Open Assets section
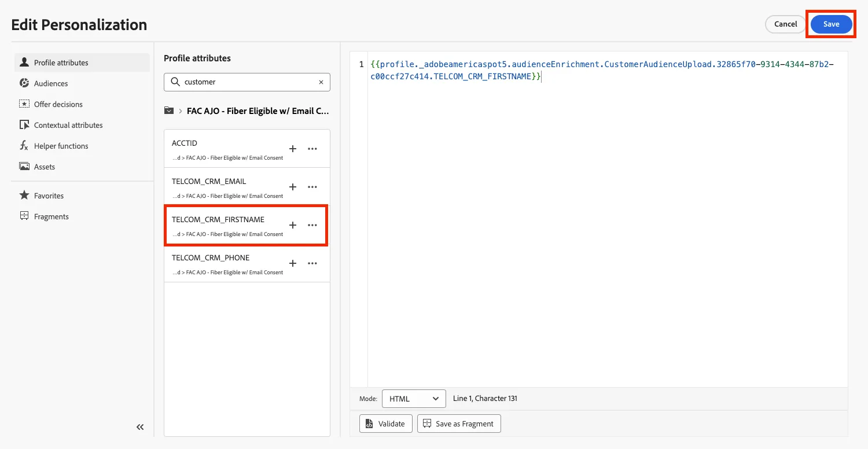Screen dimensions: 868x449 82,167
